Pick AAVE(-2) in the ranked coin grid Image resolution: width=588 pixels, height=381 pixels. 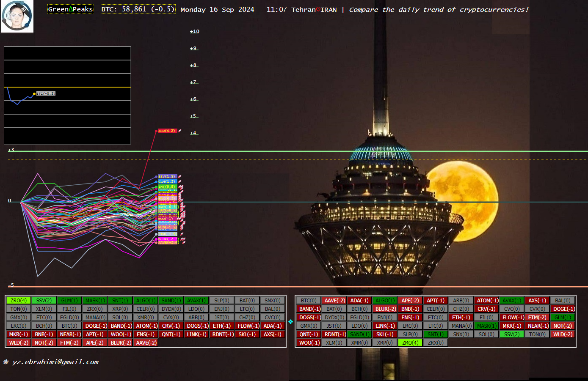[146, 343]
